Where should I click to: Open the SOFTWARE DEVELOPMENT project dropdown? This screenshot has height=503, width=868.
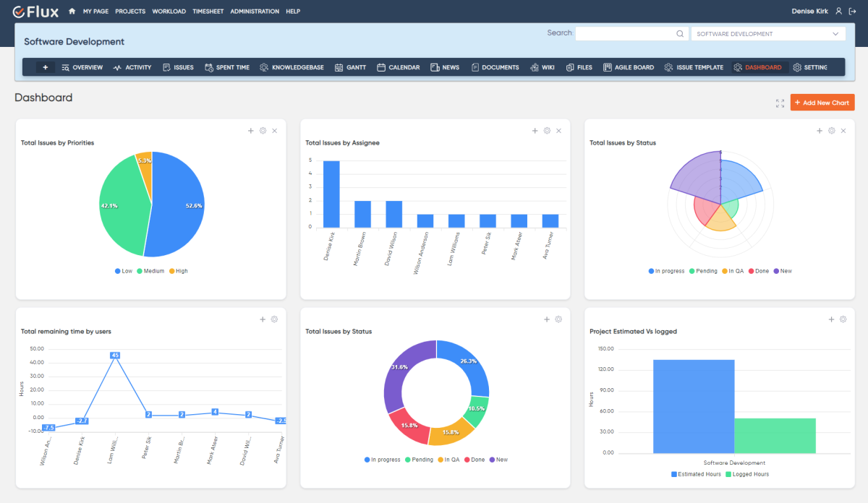coord(768,33)
